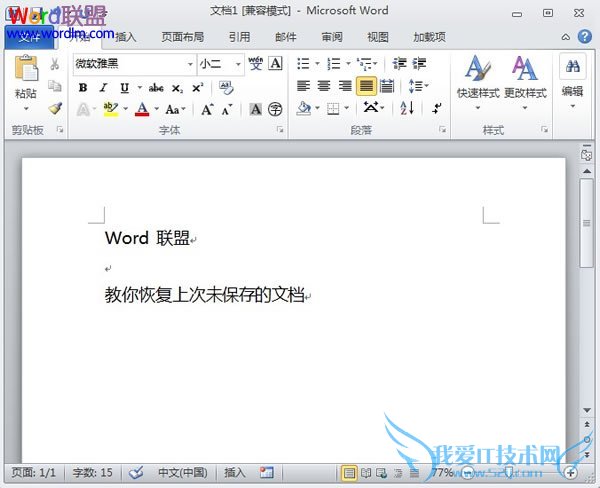600x488 pixels.
Task: Toggle superscript formatting
Action: 197,88
